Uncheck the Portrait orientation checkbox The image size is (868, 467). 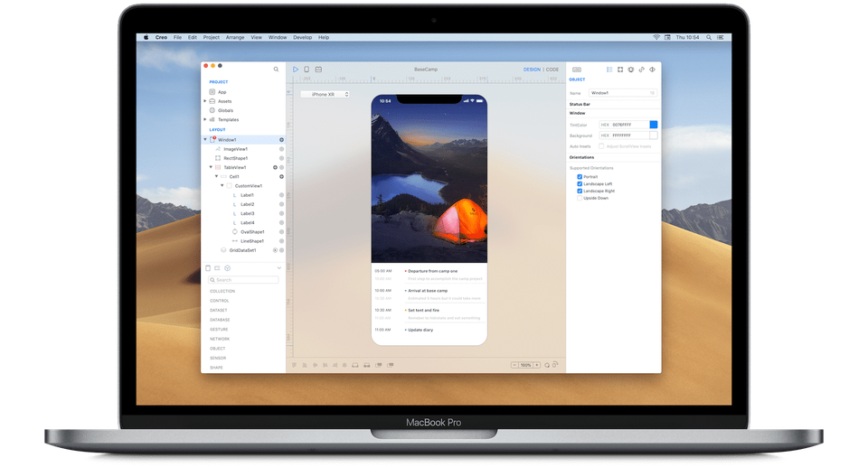pos(580,176)
